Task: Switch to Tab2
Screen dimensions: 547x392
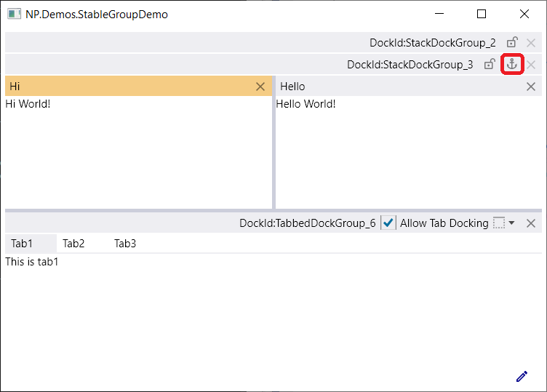Action: tap(73, 244)
